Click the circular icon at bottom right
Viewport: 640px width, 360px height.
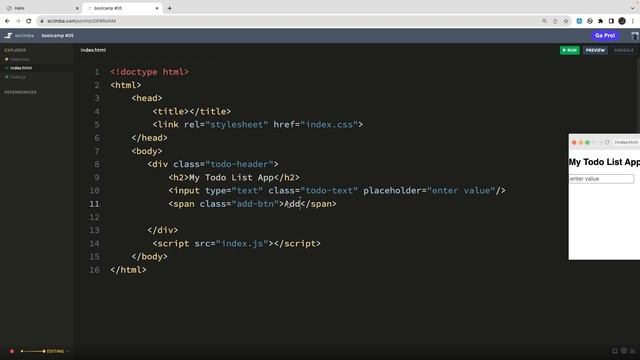tap(624, 351)
